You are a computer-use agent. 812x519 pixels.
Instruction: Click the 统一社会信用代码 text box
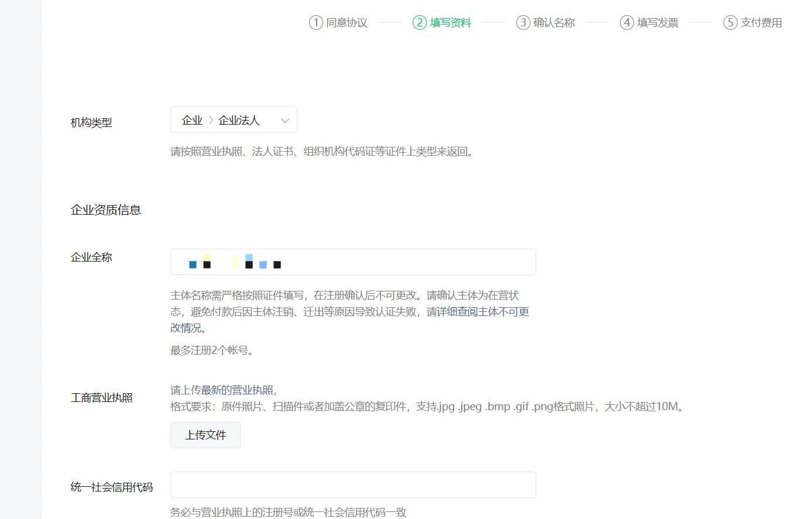point(353,485)
